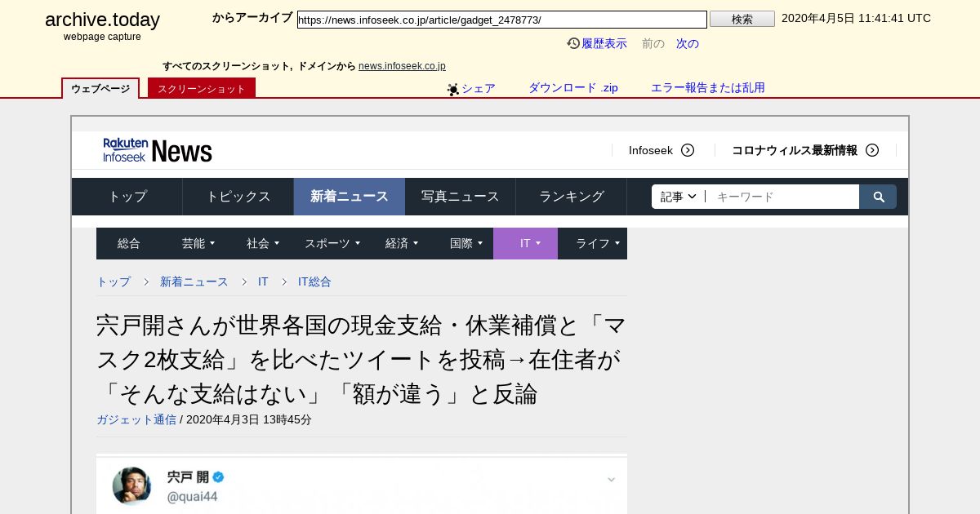Open the 写真ニュース navigation item
The width and height of the screenshot is (980, 514).
461,197
